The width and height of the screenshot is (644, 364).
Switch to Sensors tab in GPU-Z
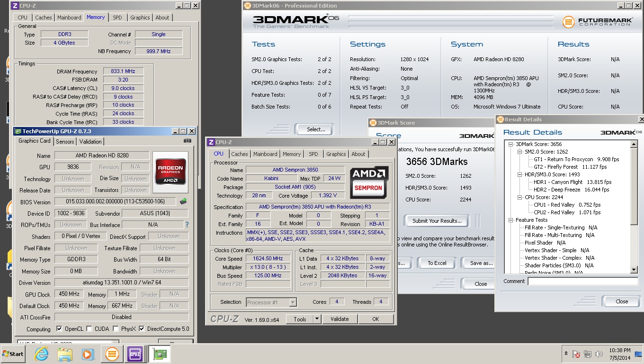pyautogui.click(x=65, y=142)
